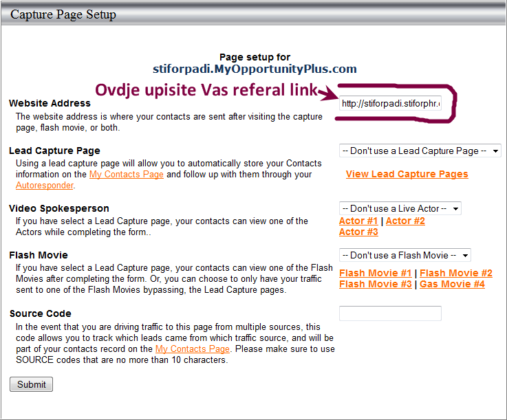Open My Contacts Page link under Source Code

coord(192,349)
